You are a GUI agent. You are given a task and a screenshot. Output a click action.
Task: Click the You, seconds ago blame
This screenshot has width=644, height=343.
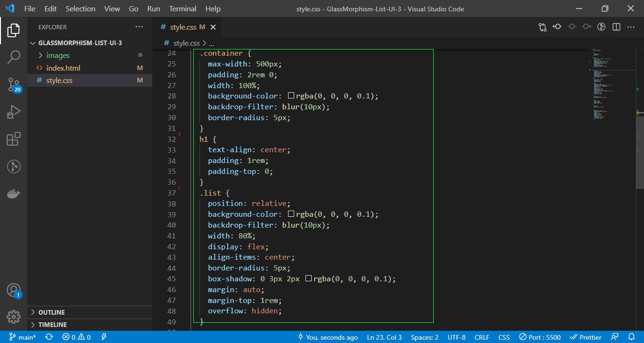coord(328,337)
